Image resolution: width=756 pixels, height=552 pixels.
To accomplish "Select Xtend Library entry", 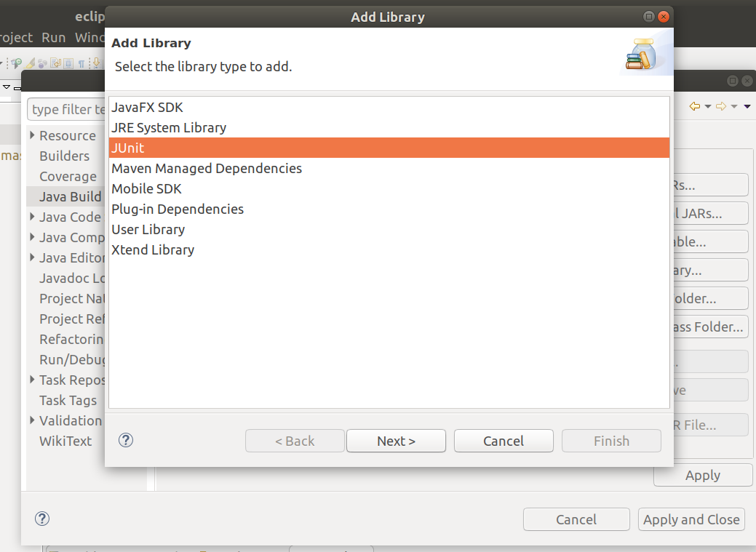I will click(x=389, y=249).
